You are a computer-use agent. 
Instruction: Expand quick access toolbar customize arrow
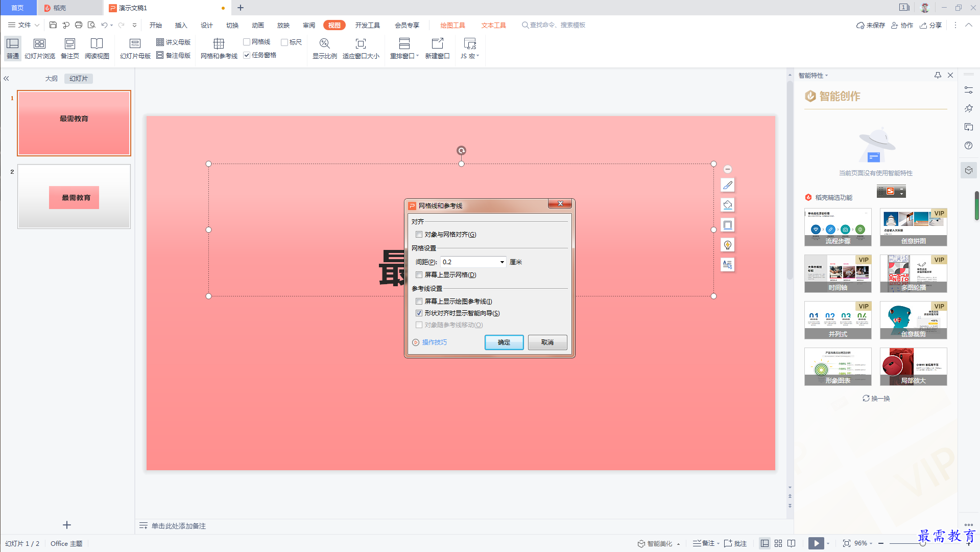pyautogui.click(x=134, y=25)
